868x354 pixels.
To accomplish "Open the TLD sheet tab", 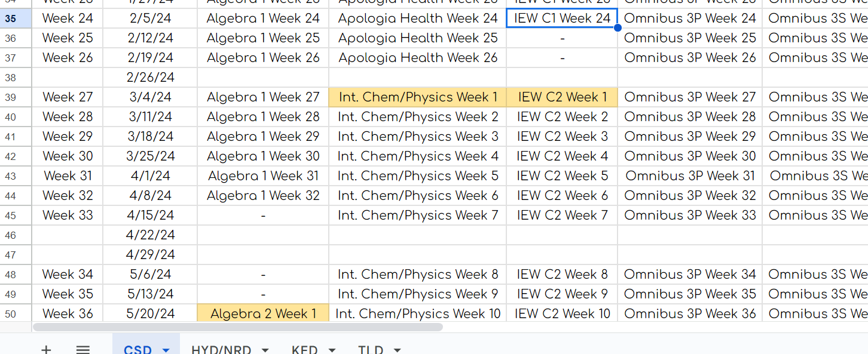I will click(371, 350).
